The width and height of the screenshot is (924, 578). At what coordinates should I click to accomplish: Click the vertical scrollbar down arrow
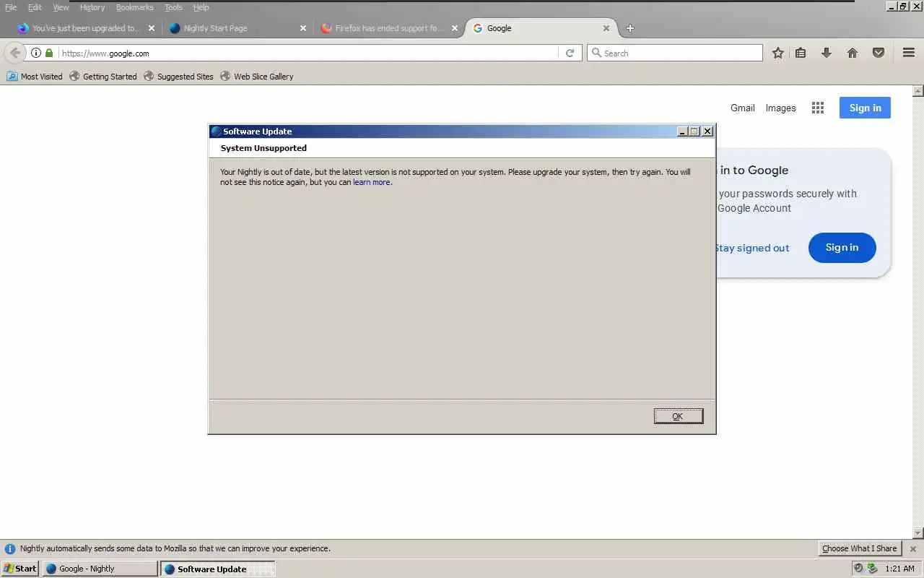coord(918,533)
